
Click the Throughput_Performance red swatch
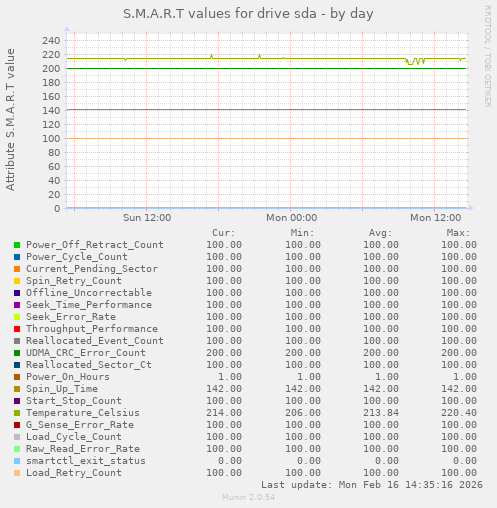(17, 329)
